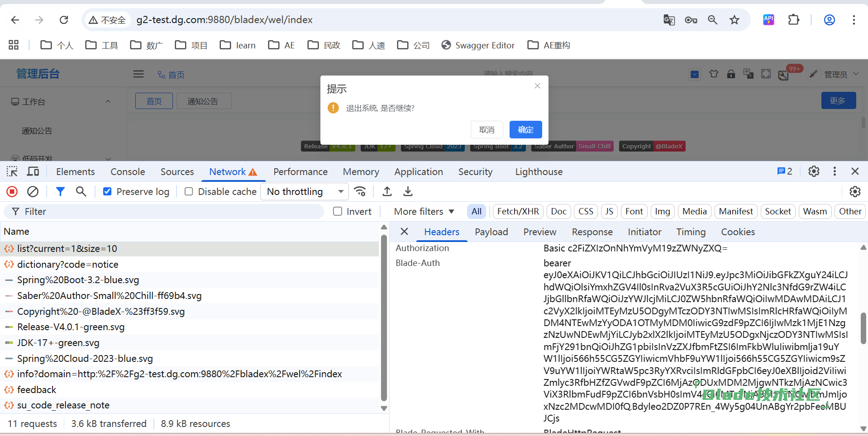Switch to the Console tab

128,172
